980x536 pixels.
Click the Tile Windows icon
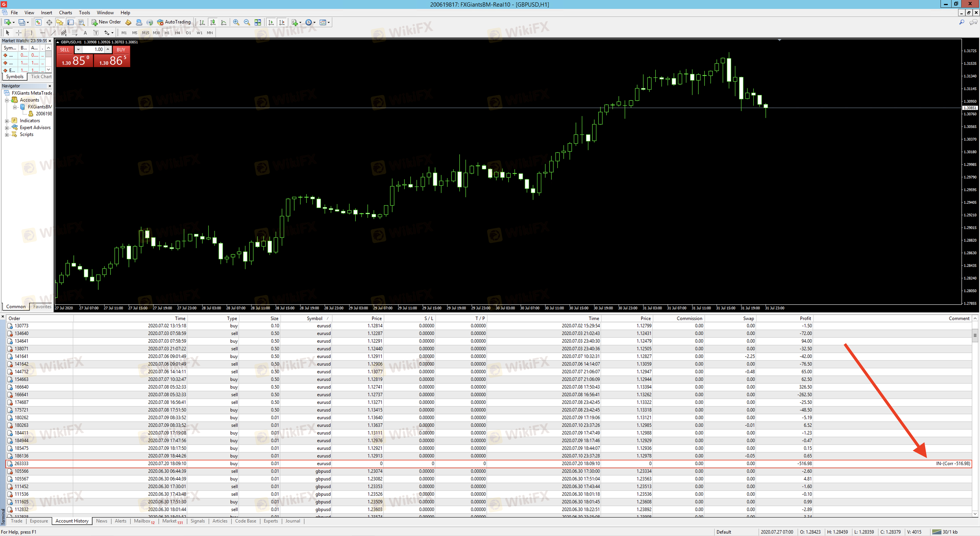pyautogui.click(x=258, y=22)
